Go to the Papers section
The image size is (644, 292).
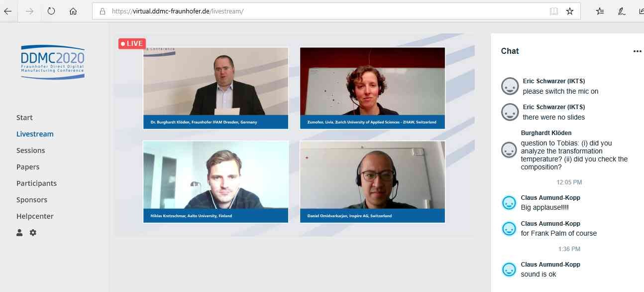(28, 167)
